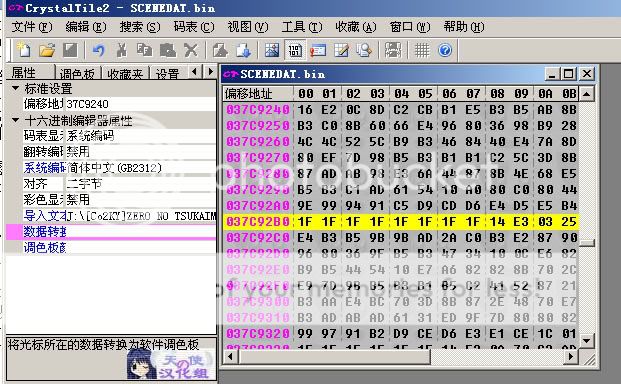Collapse the 标准设置 section
621x384 pixels.
click(15, 88)
